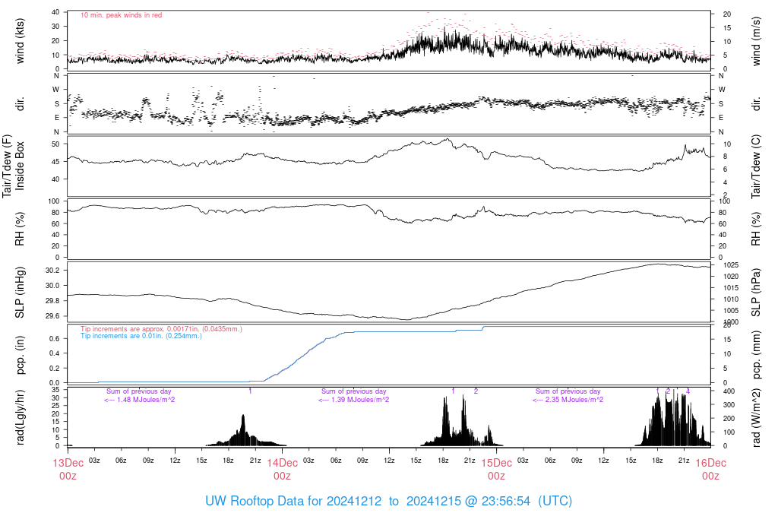This screenshot has height=532, width=778.
Task: Click the 'pcp. (in)' axis label
Action: coord(20,355)
